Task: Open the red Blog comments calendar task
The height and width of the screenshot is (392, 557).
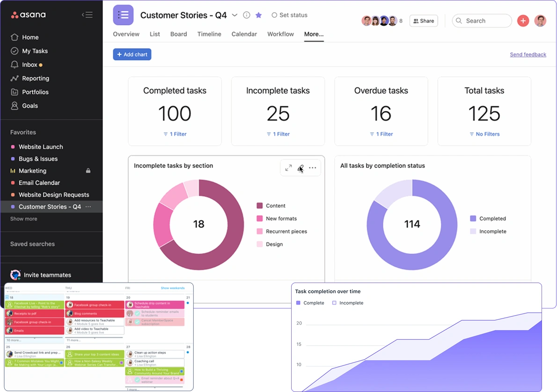Action: [x=95, y=313]
